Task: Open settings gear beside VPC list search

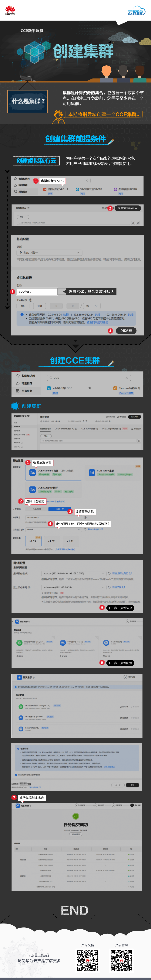Action: tap(138, 223)
